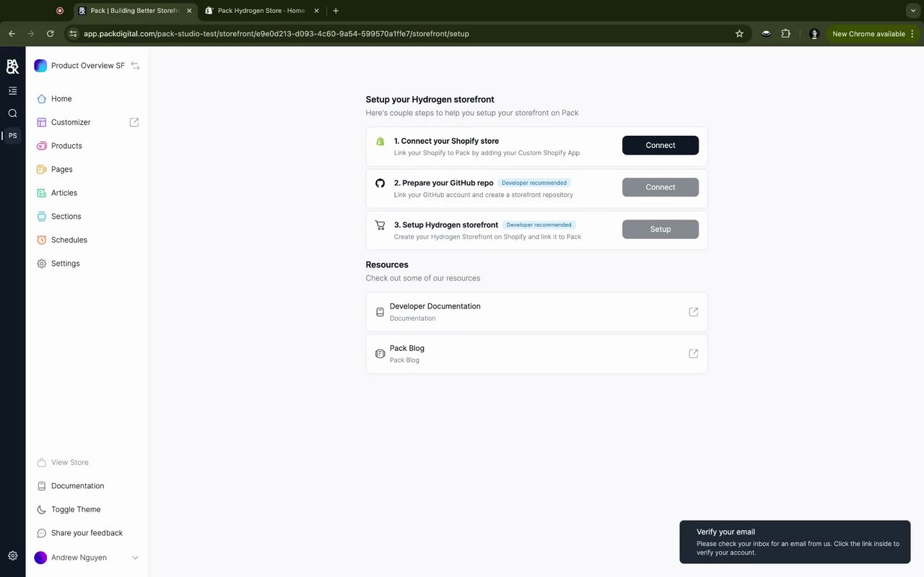Click Toggle Theme label
The height and width of the screenshot is (577, 924).
[x=76, y=510]
